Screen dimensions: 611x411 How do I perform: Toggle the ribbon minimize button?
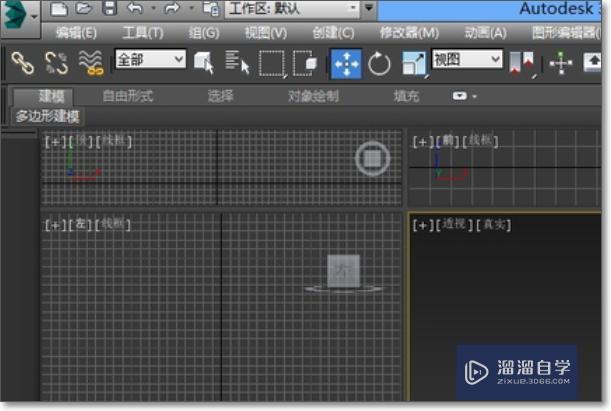point(460,96)
